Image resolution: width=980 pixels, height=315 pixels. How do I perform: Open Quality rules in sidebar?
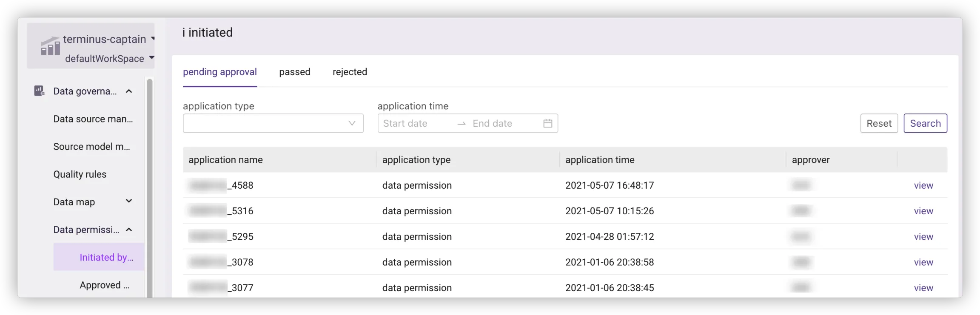point(80,174)
